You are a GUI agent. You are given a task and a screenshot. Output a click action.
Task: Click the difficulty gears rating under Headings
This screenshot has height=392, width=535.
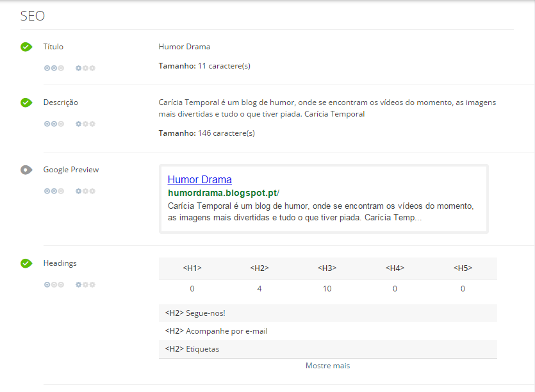click(x=85, y=284)
